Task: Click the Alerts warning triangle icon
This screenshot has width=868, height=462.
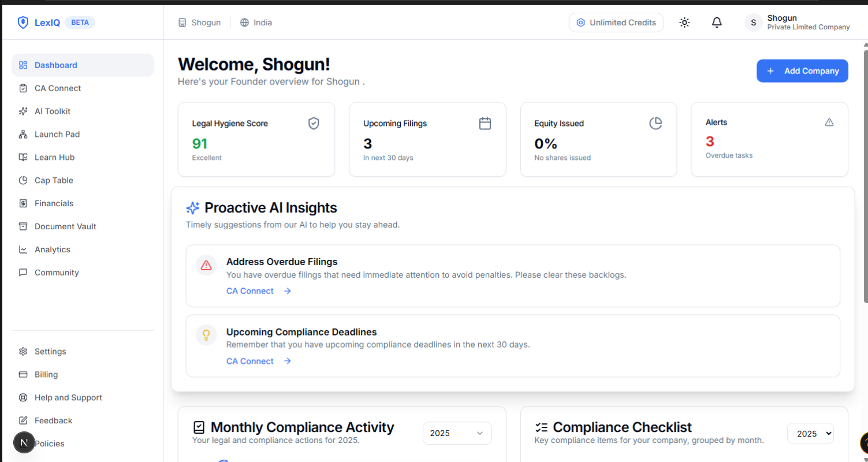Action: pyautogui.click(x=829, y=122)
